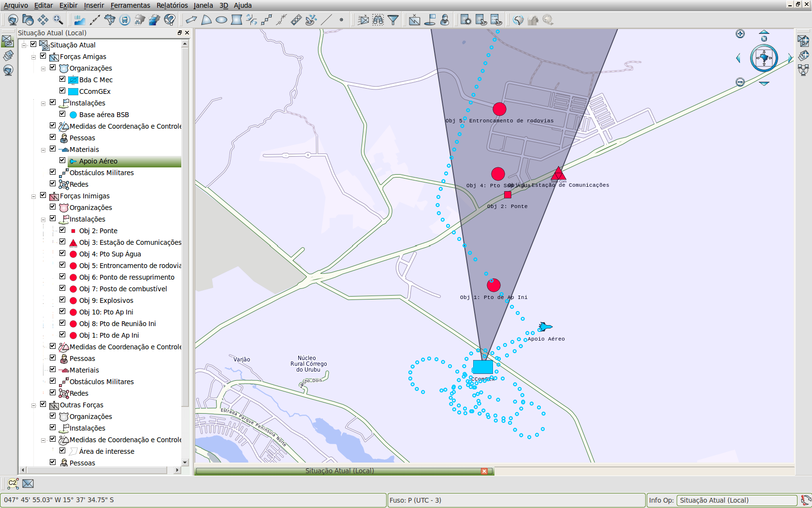The width and height of the screenshot is (812, 508).
Task: Open the 3D menu
Action: (224, 5)
